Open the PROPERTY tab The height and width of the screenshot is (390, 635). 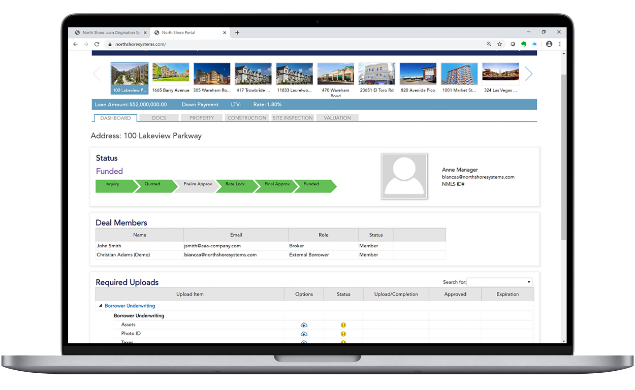(202, 118)
